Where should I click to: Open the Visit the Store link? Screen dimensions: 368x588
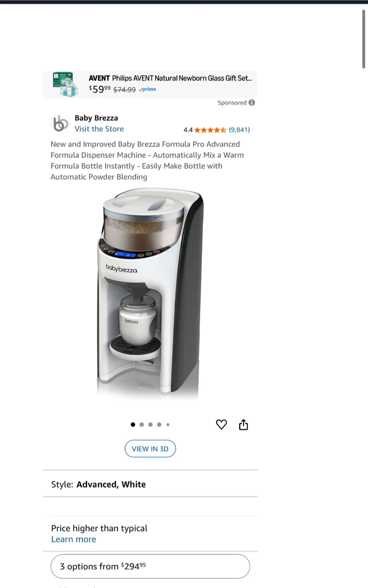click(x=99, y=129)
